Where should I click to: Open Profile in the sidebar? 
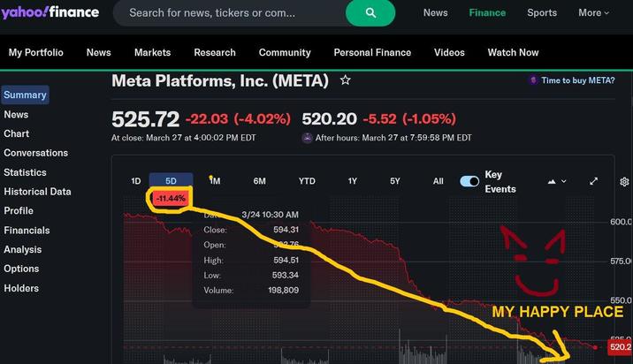[19, 210]
